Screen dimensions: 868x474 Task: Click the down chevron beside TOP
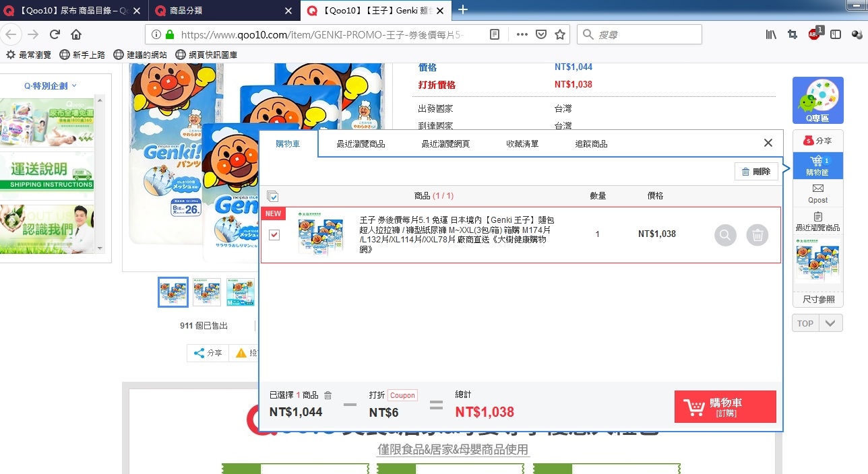pyautogui.click(x=830, y=323)
